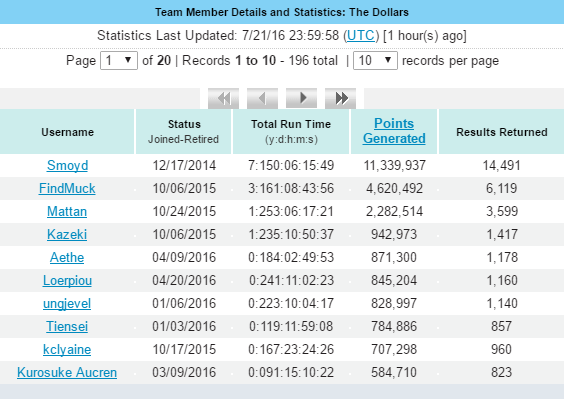564x399 pixels.
Task: Select the ungjevel username link
Action: (67, 304)
